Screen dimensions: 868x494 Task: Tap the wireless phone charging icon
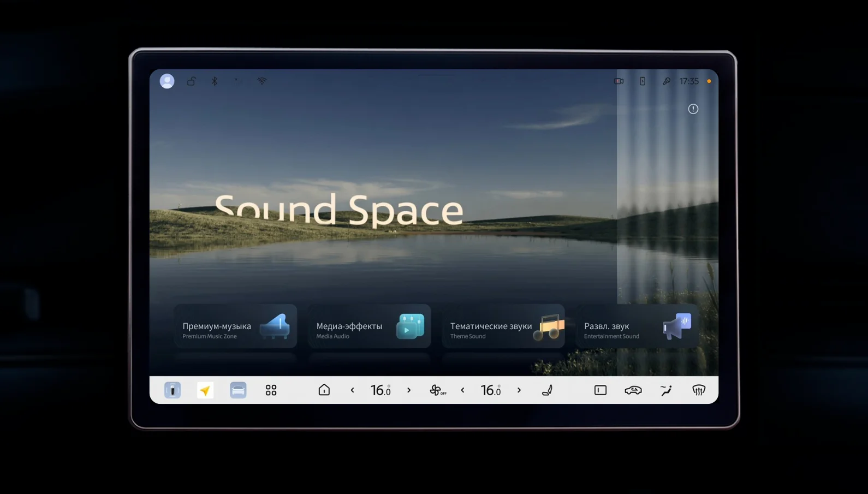tap(643, 81)
